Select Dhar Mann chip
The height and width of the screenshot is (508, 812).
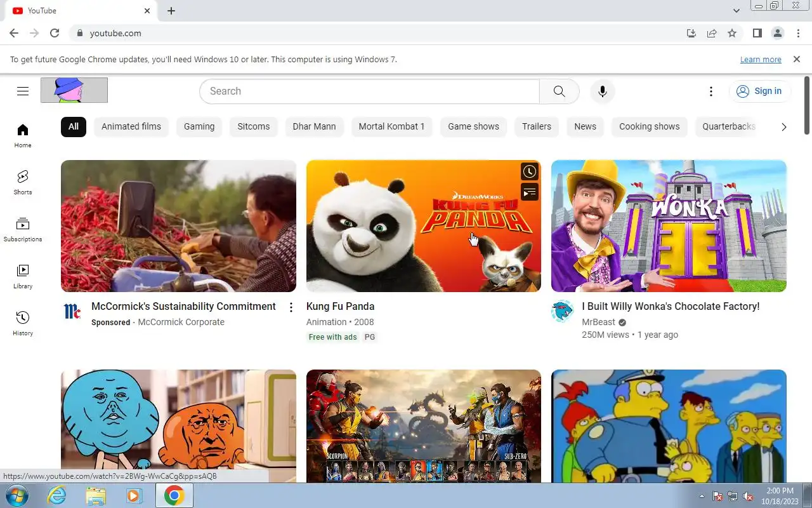click(314, 126)
